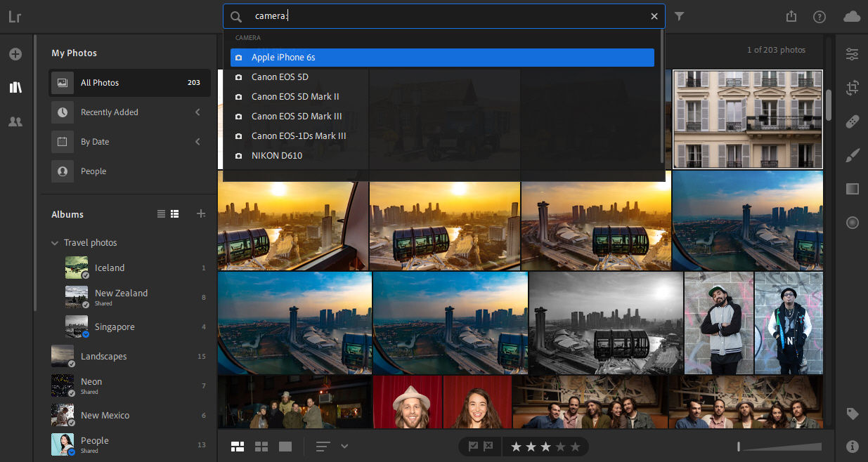Image resolution: width=868 pixels, height=462 pixels.
Task: Open the Edit panel with adjustment sliders
Action: [x=853, y=54]
